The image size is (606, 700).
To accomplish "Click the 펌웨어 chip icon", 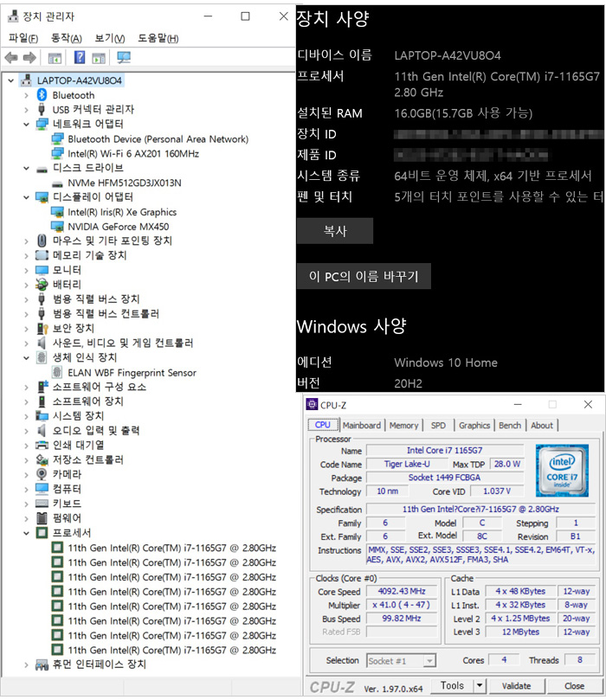I will pos(42,517).
